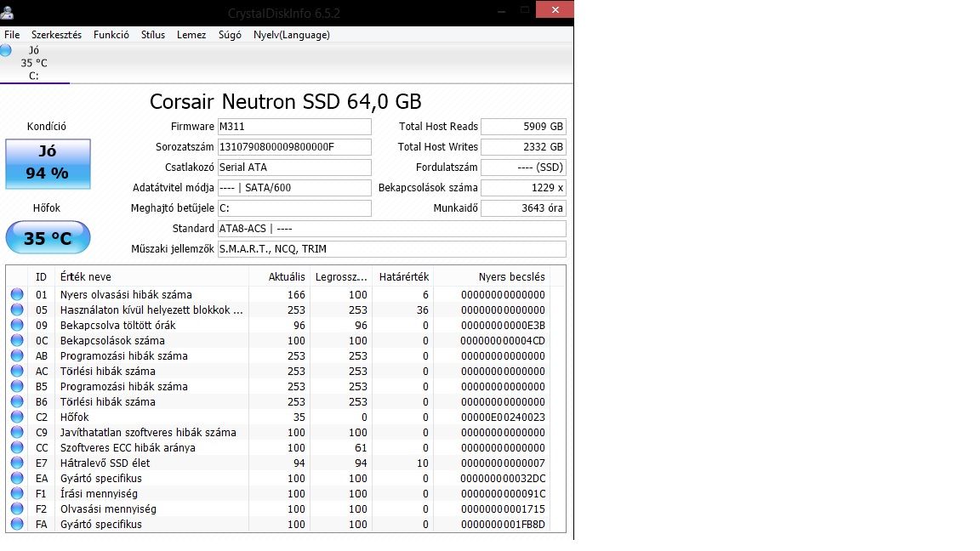The image size is (980, 551).
Task: Click the Műszaki jellemzők field S.M.A.R.T., NCQ, TRIM
Action: click(392, 249)
